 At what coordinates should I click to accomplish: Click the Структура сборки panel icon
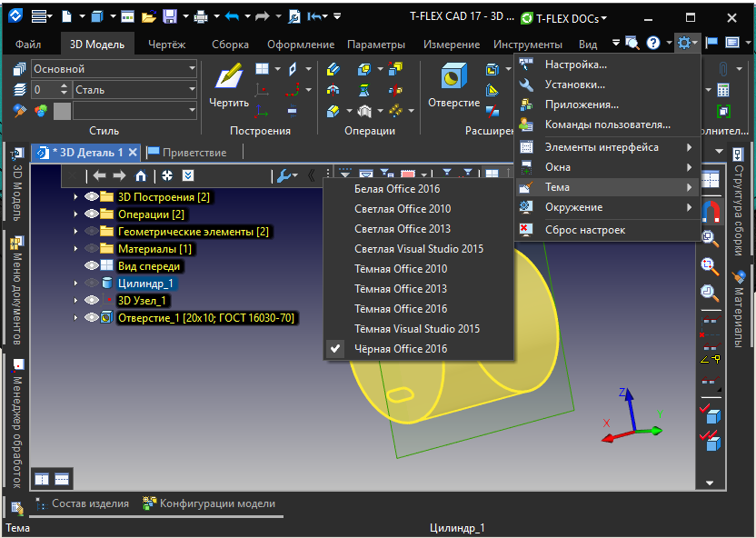click(x=738, y=154)
